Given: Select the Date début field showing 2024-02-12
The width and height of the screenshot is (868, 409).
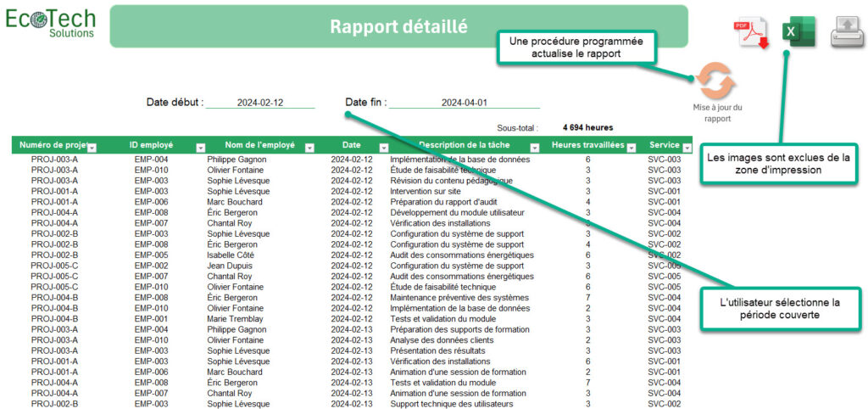Looking at the screenshot, I should (x=259, y=103).
